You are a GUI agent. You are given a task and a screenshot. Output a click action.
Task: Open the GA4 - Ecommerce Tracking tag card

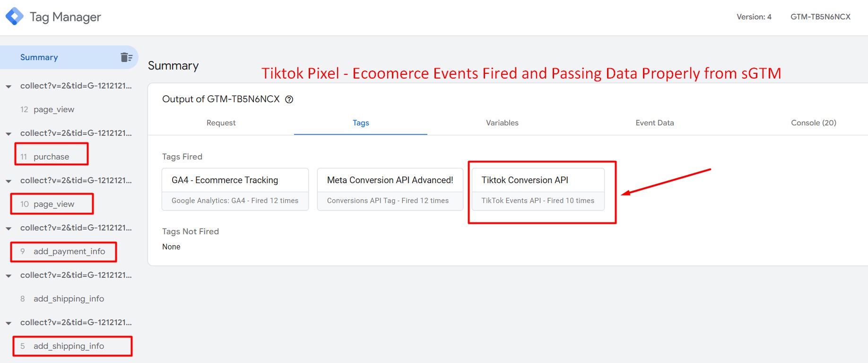pos(235,189)
